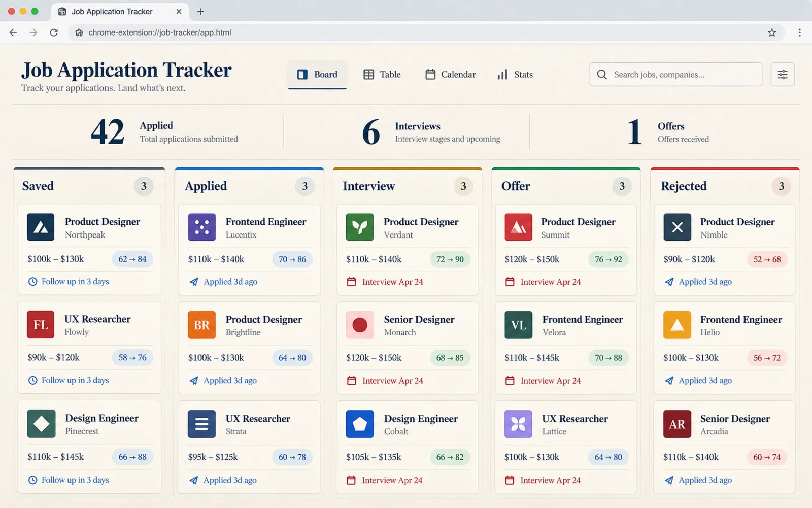
Task: Reload the page in the browser
Action: coord(54,32)
